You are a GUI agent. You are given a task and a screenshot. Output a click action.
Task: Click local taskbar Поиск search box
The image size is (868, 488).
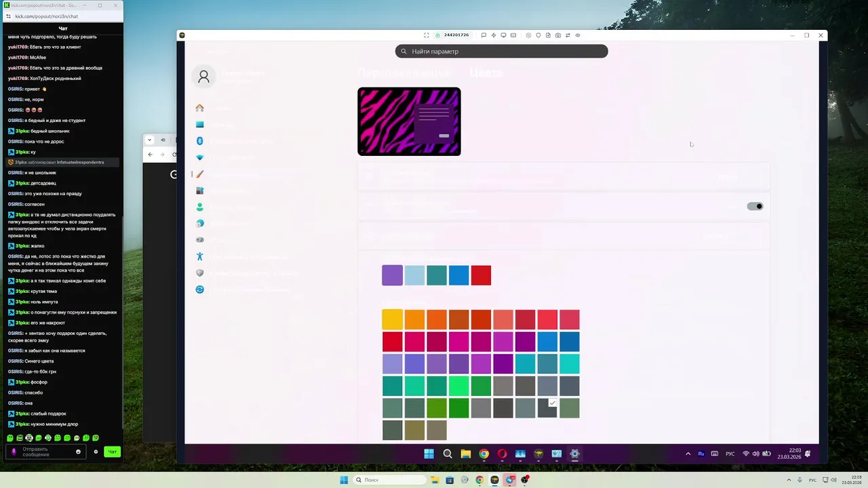tap(391, 480)
